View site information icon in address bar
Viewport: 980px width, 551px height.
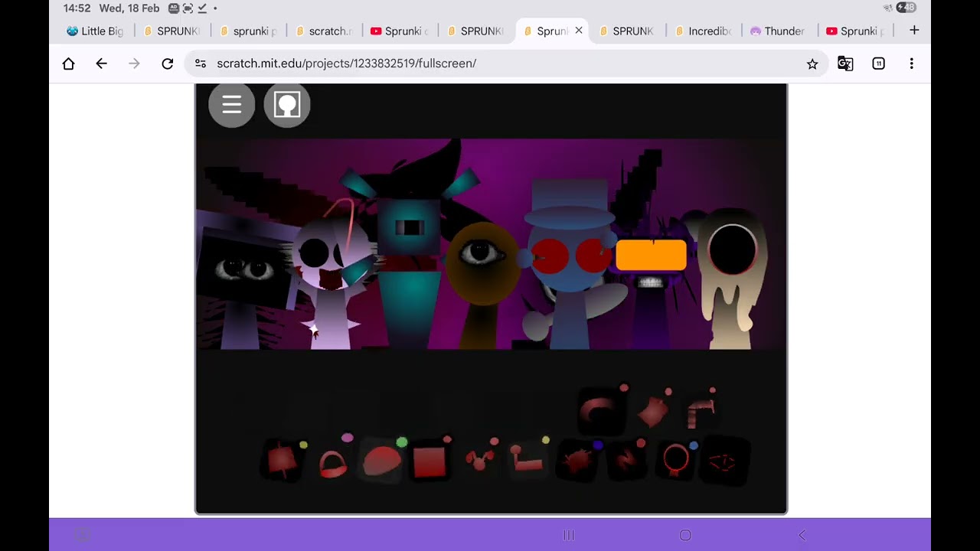[200, 64]
